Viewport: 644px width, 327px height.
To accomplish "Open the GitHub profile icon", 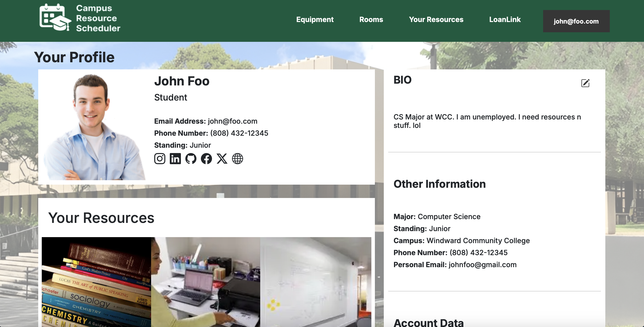I will (x=191, y=159).
